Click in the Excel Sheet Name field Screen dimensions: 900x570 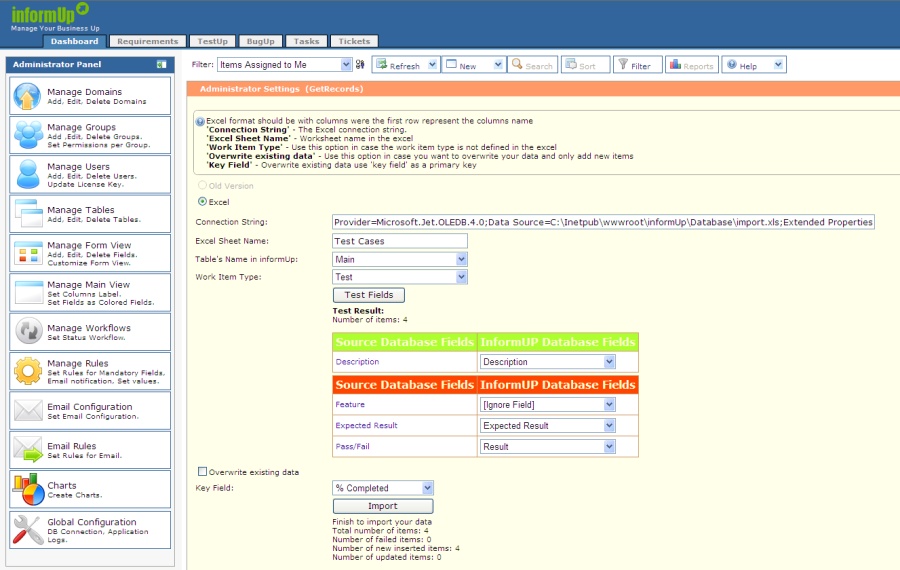pos(400,241)
